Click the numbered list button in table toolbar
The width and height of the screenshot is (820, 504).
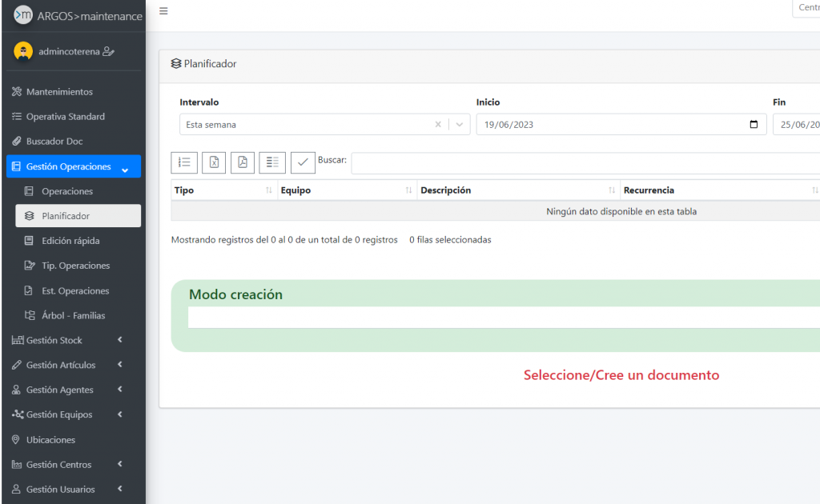tap(184, 162)
